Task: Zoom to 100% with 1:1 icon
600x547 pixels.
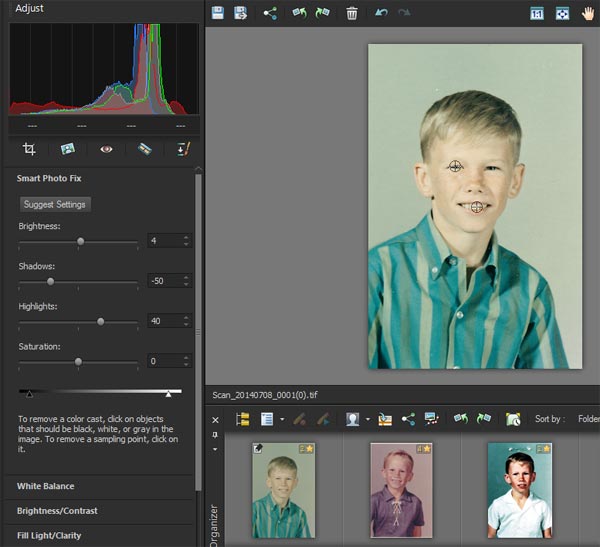Action: [537, 14]
